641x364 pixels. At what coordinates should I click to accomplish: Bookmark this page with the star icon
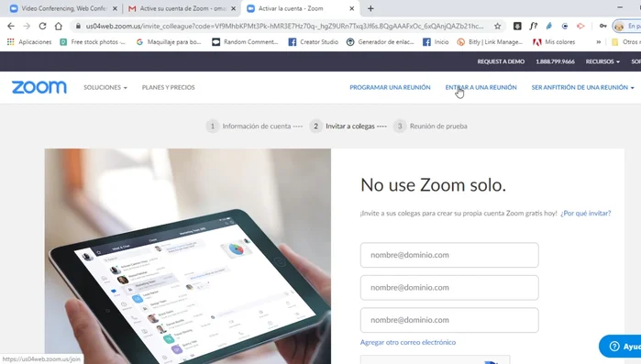[498, 27]
